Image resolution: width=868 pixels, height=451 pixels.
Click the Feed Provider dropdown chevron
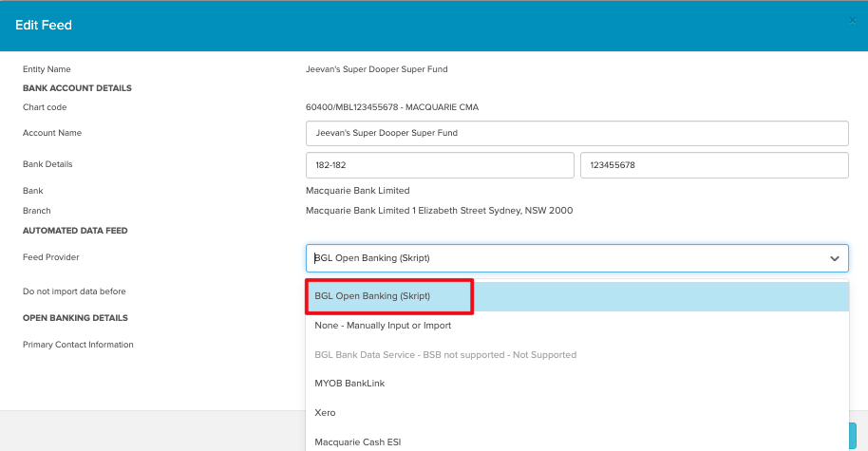pyautogui.click(x=834, y=258)
